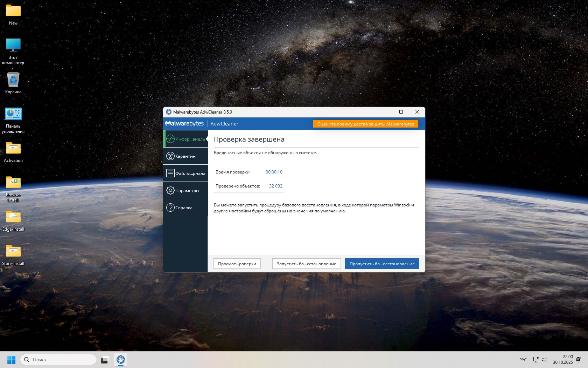Open the Файлы журнала log files section
The image size is (588, 368).
pyautogui.click(x=185, y=173)
